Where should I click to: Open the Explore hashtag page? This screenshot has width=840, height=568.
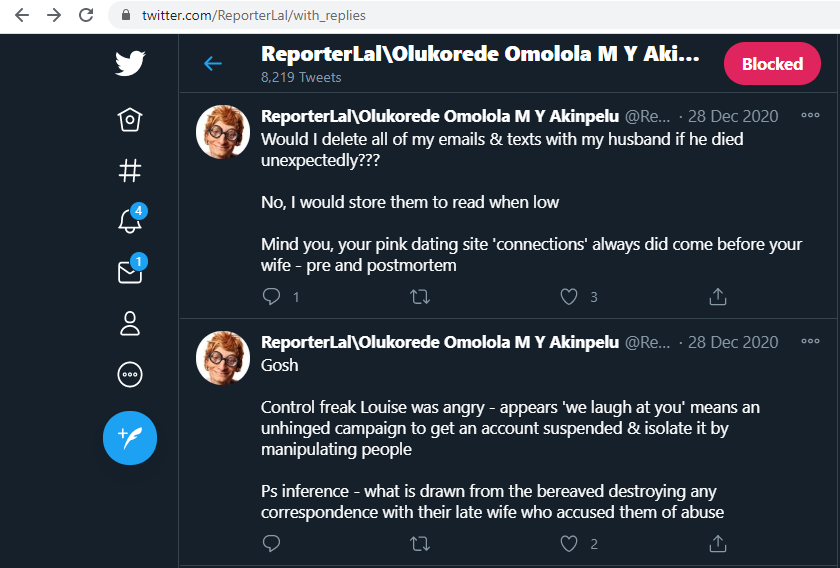130,171
